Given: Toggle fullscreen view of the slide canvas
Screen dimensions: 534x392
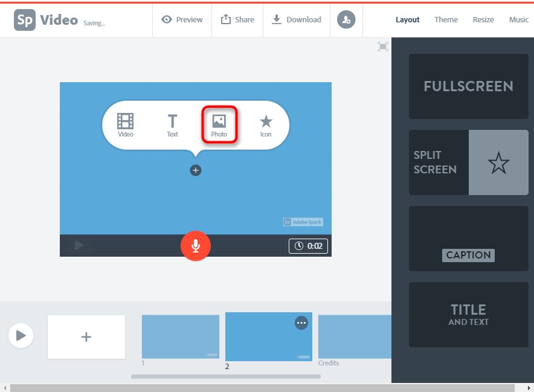Looking at the screenshot, I should tap(382, 47).
